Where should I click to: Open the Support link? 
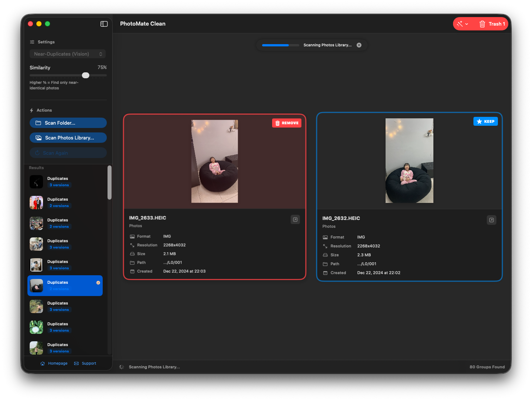tap(85, 363)
